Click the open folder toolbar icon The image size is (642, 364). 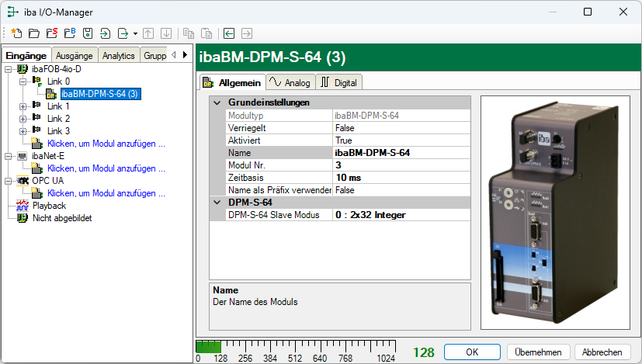[x=33, y=33]
